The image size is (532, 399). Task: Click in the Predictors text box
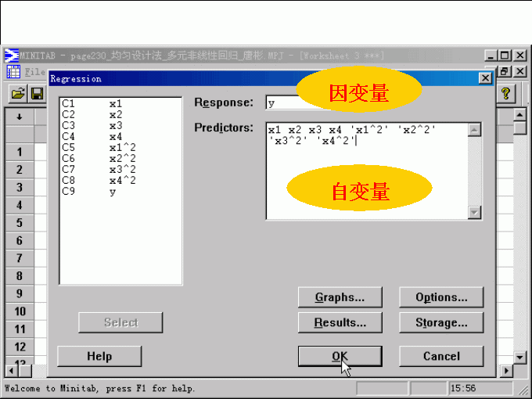pos(366,180)
